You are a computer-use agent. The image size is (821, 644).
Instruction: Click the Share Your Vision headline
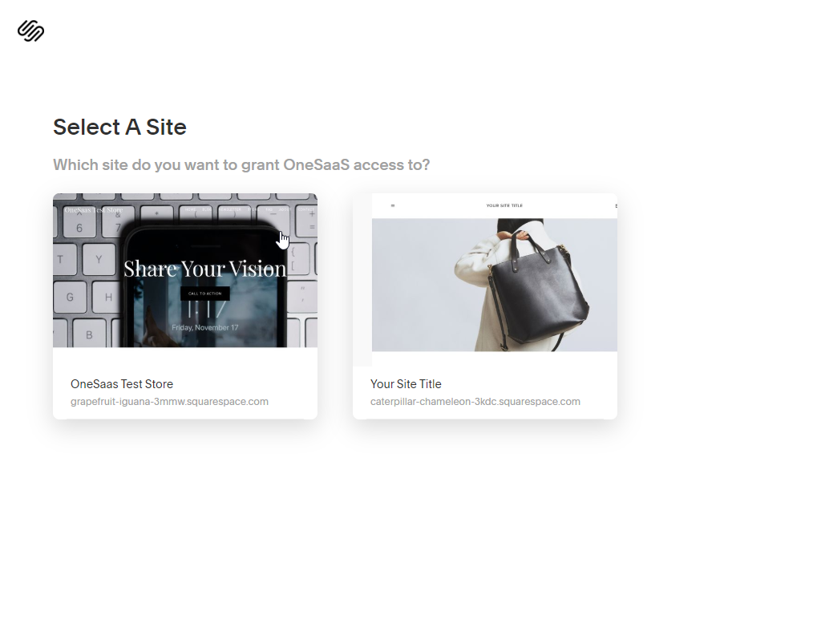(205, 269)
